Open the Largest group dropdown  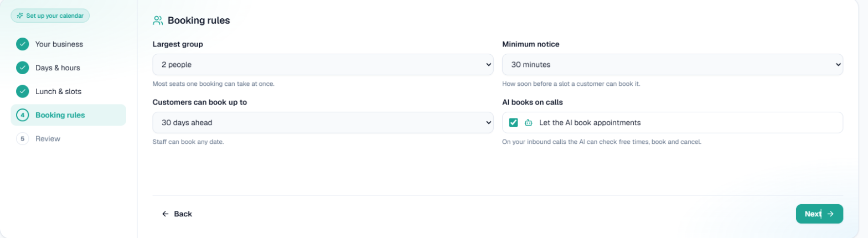click(323, 64)
